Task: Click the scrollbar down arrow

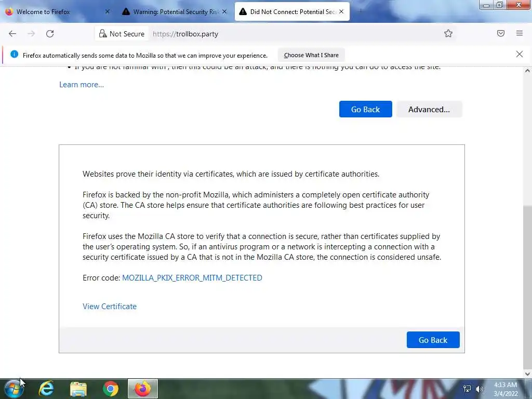Action: click(527, 374)
